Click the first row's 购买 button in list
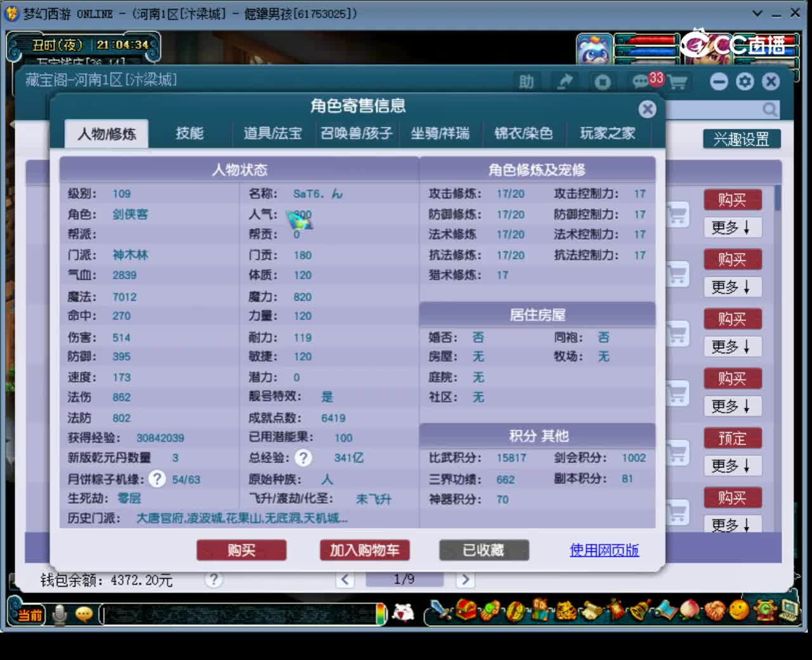This screenshot has width=812, height=660. 733,200
